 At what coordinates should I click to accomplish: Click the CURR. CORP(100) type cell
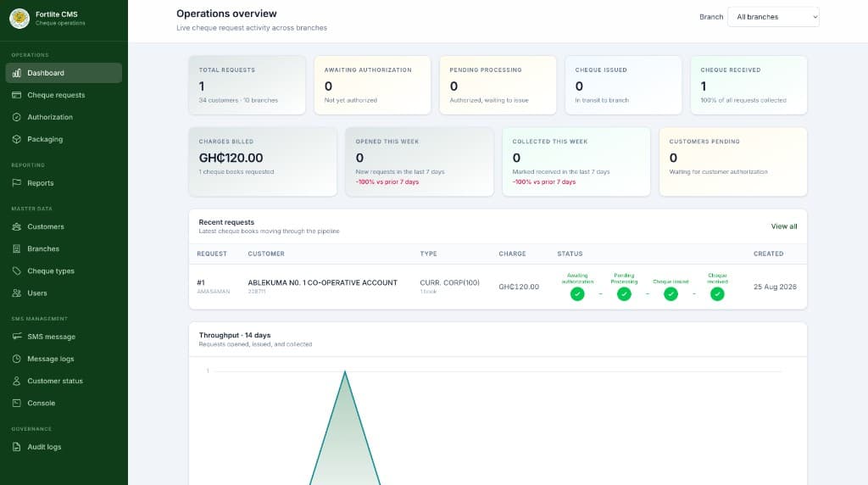click(x=449, y=282)
